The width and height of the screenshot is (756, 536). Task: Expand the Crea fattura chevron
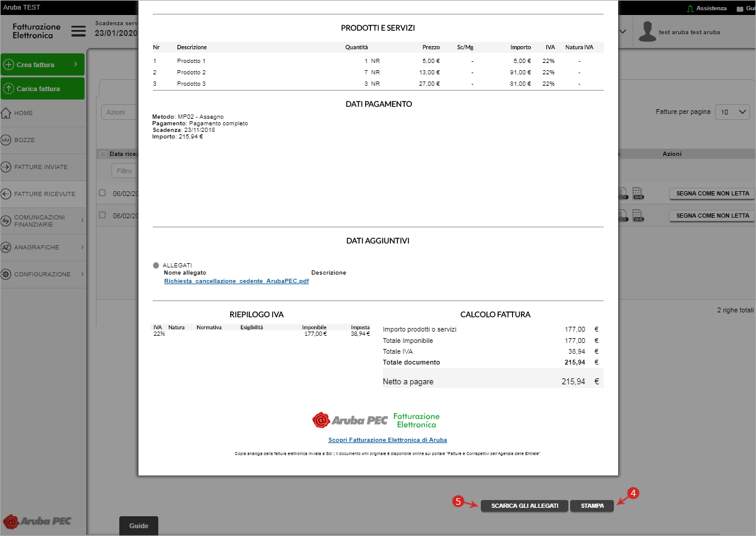[76, 64]
